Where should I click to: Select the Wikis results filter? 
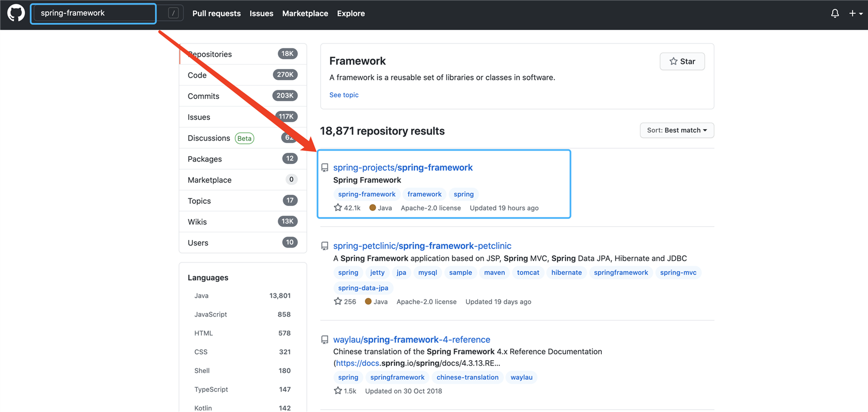tap(243, 222)
